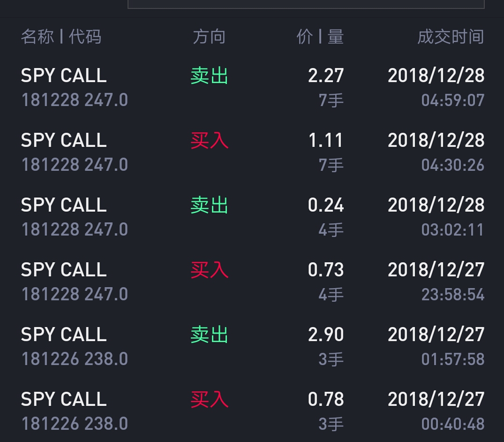Click the 成交时间 column header
The image size is (504, 442).
pos(451,36)
